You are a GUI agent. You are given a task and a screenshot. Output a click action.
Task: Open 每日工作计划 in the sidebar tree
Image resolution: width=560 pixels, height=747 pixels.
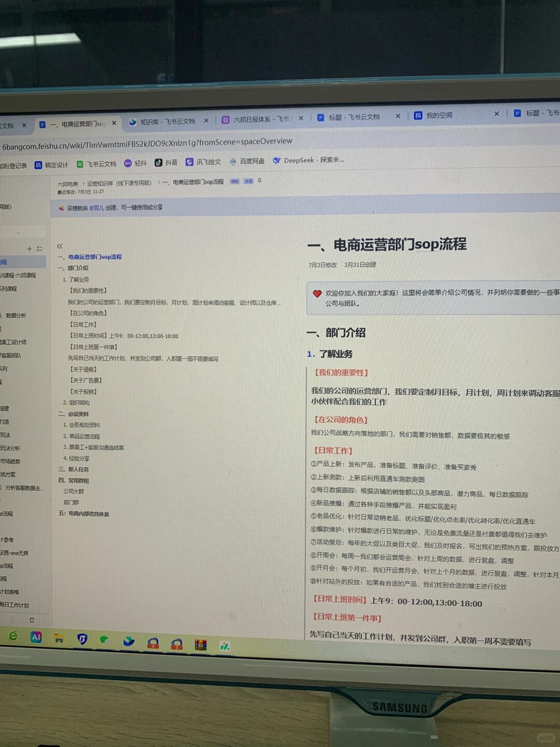pos(15,605)
